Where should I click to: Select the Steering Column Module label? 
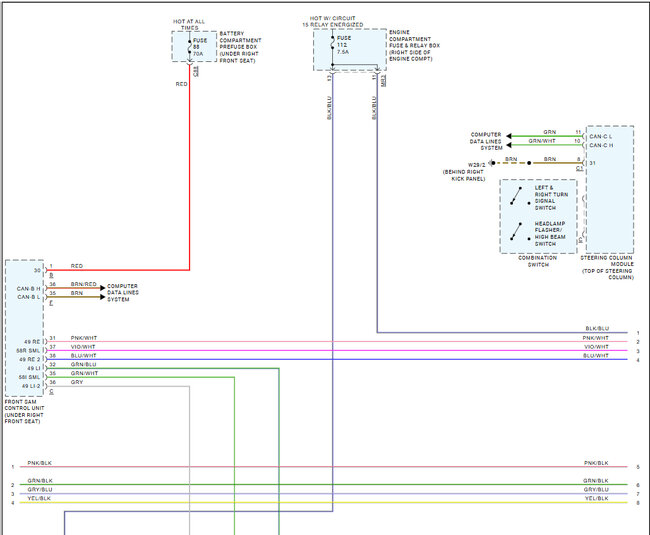tap(609, 267)
